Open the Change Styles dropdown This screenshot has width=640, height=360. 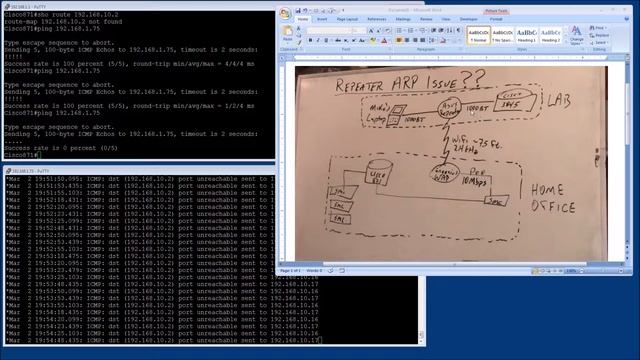(x=576, y=36)
